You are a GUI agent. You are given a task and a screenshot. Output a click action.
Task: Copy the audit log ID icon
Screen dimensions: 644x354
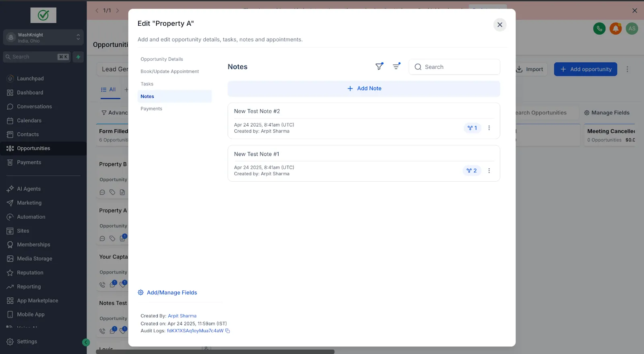click(x=227, y=331)
